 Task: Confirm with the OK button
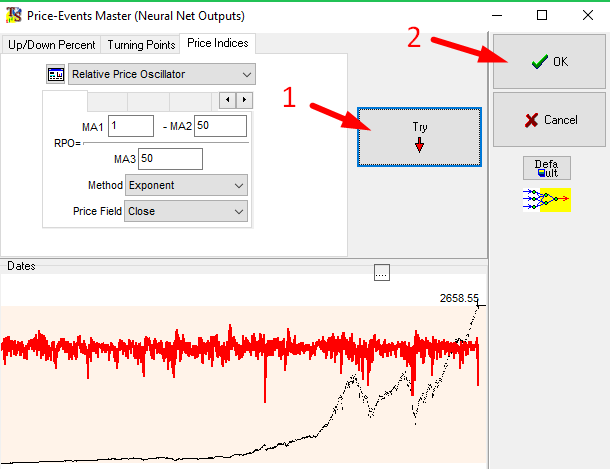549,61
